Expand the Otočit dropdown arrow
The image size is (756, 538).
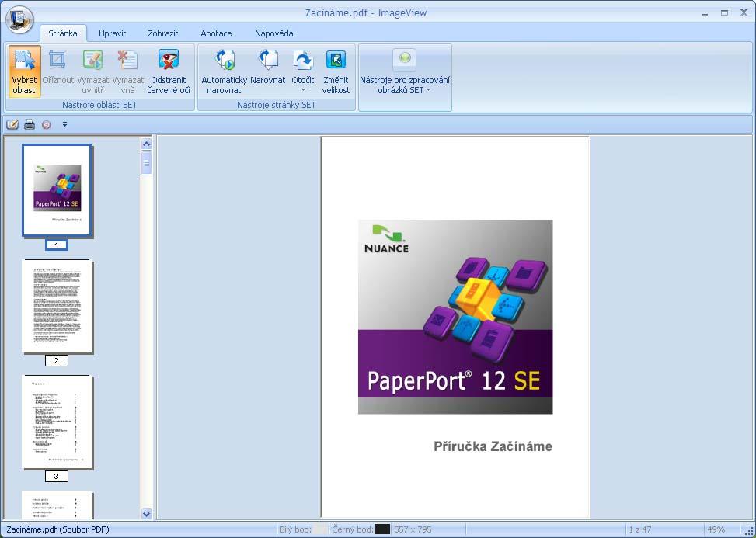pos(303,90)
